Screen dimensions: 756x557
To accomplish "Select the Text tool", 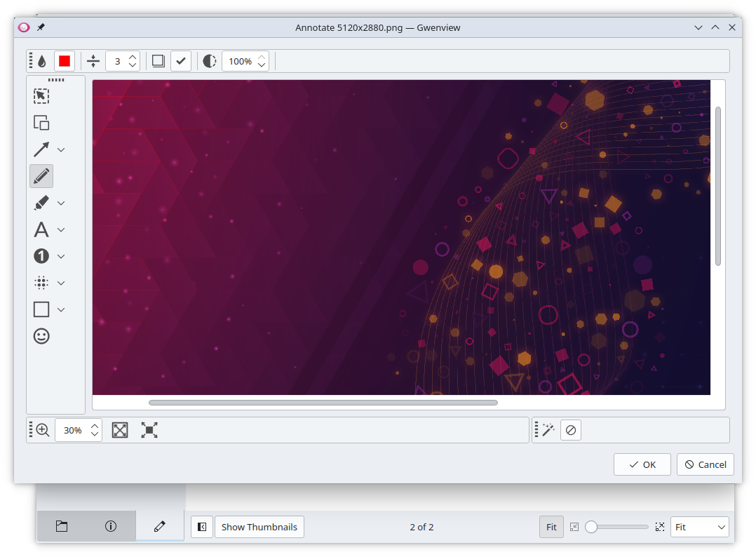I will tap(41, 229).
